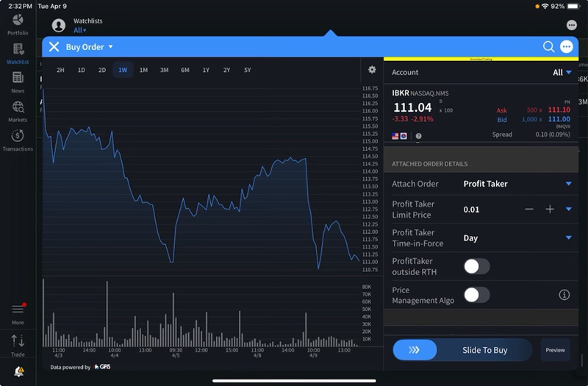Expand the Watchlists All dropdown
The width and height of the screenshot is (588, 386).
[80, 30]
